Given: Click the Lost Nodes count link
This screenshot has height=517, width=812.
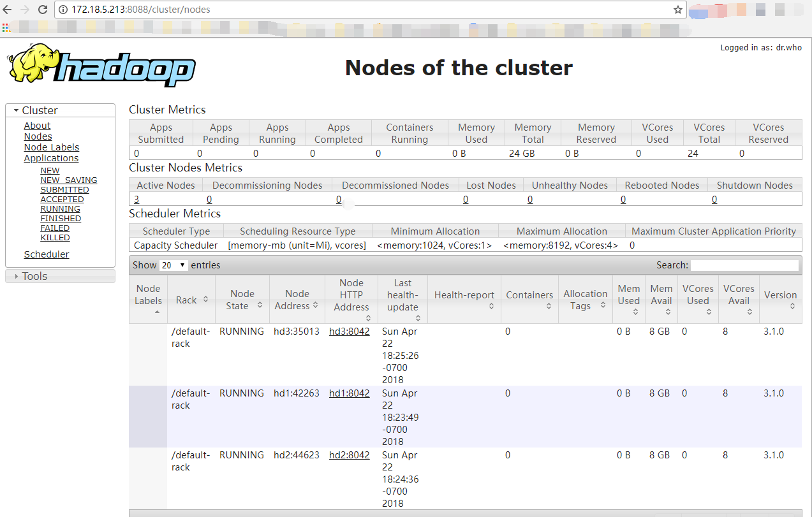Looking at the screenshot, I should click(466, 200).
